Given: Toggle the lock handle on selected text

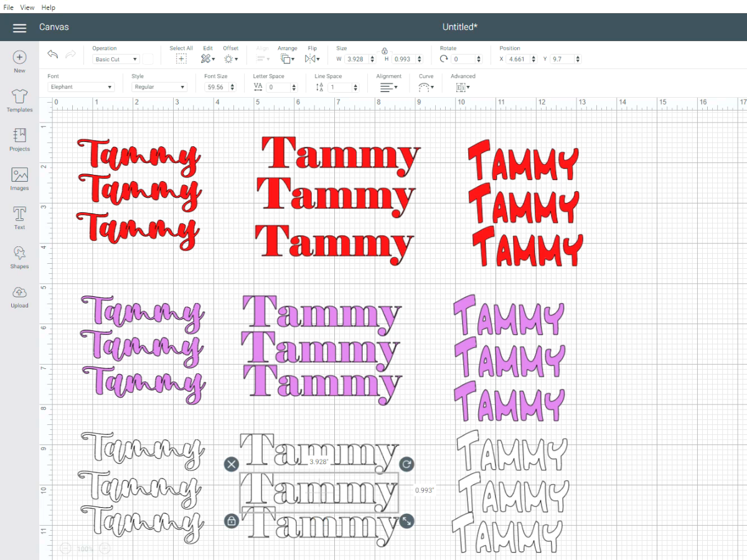Looking at the screenshot, I should point(232,521).
